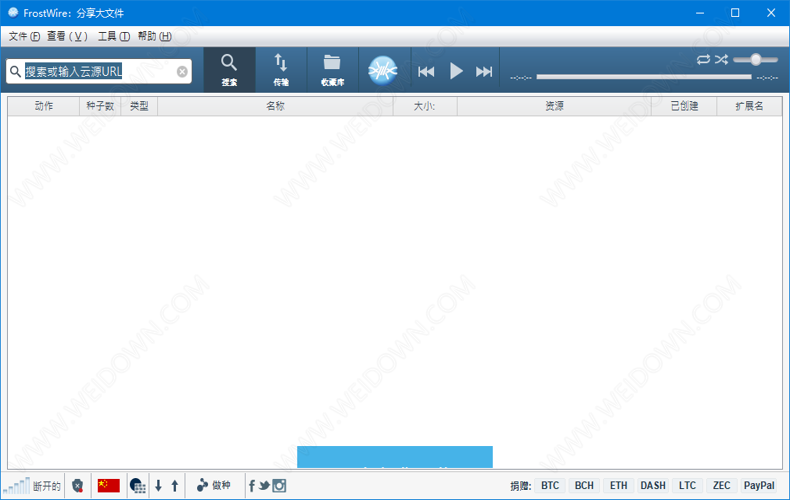The height and width of the screenshot is (500, 790).
Task: Open the Twitter link icon
Action: (x=264, y=485)
